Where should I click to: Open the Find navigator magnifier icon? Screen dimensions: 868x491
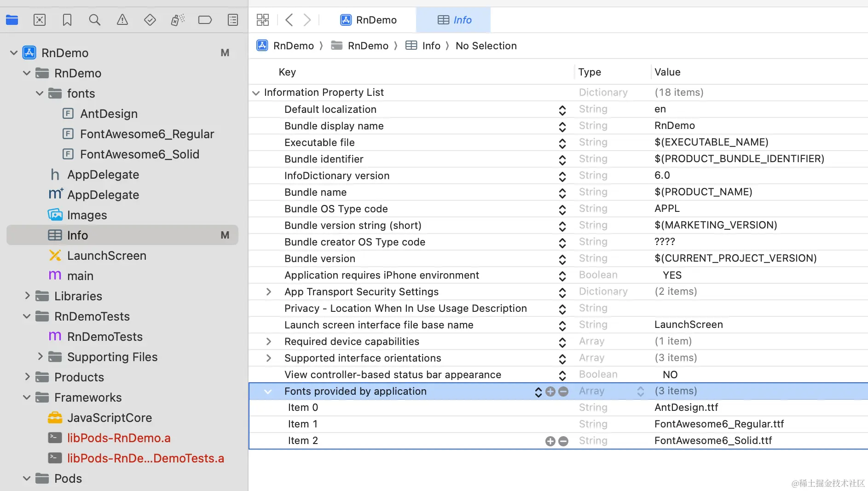coord(95,20)
